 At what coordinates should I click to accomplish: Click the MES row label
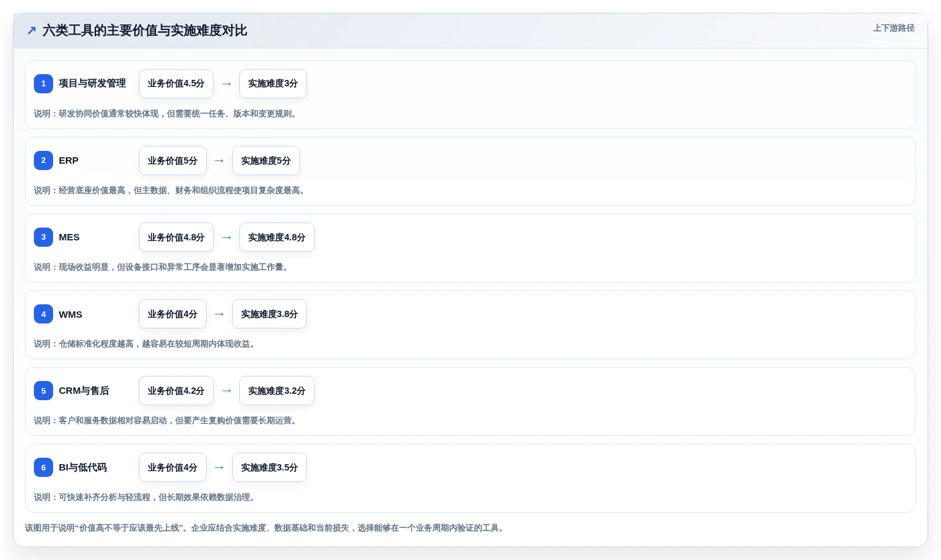[x=69, y=237]
